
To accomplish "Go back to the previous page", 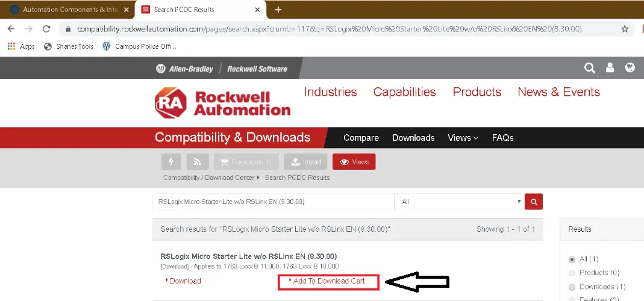I will pos(11,29).
